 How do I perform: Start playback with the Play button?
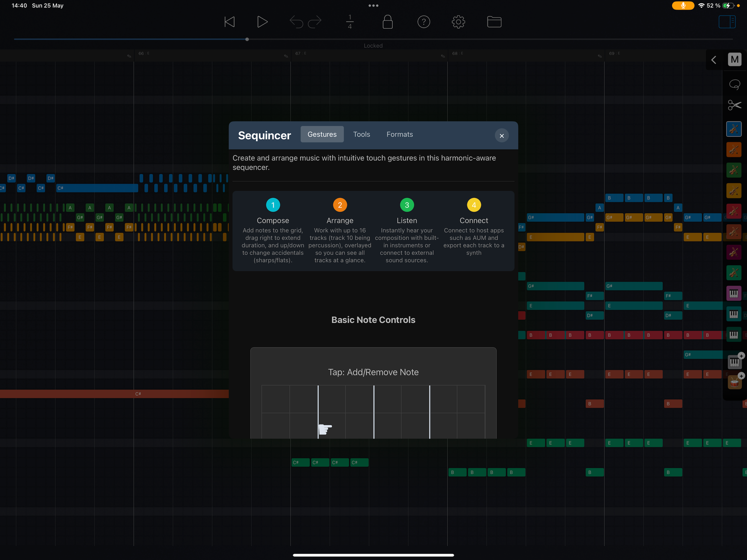262,22
